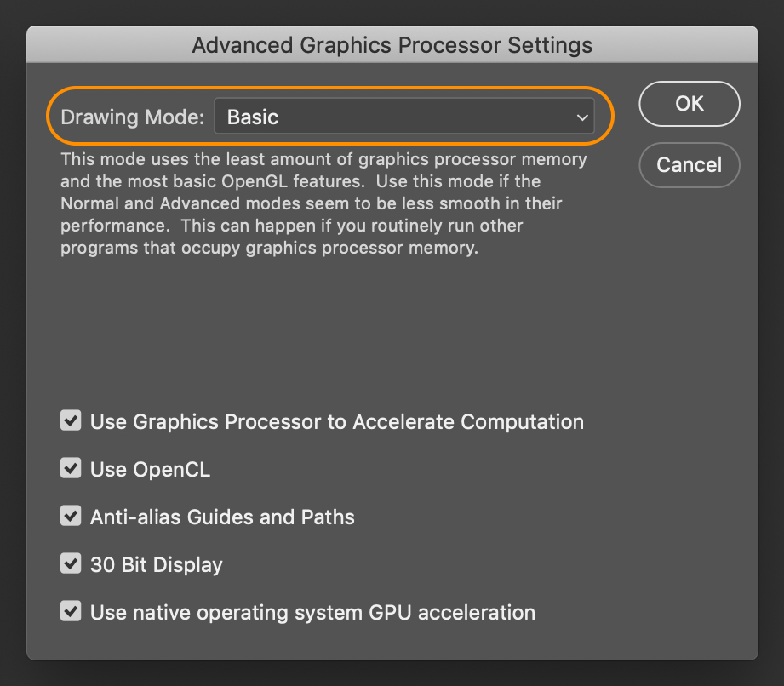Turn off 30 Bit Display

[x=71, y=563]
